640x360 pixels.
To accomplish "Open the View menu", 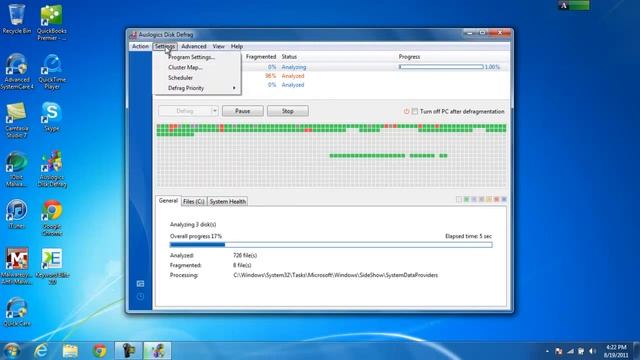I will pos(218,47).
